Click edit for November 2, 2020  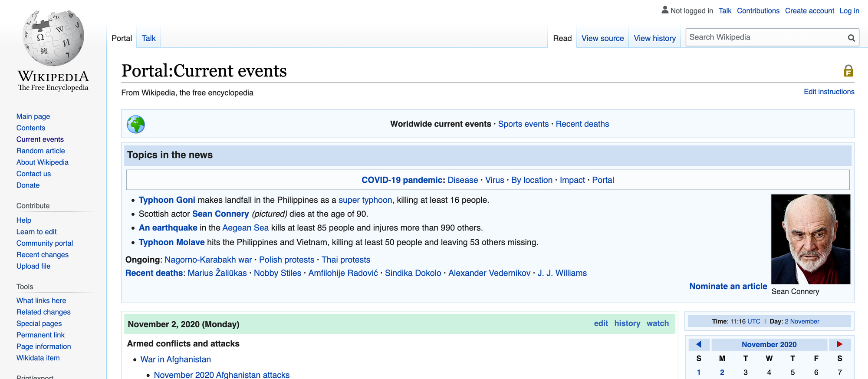click(x=601, y=323)
